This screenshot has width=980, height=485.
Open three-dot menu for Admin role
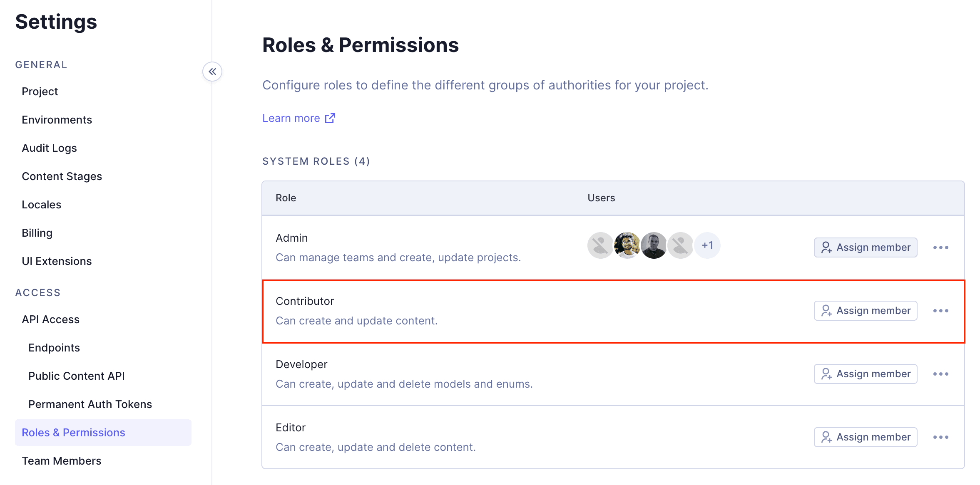(x=940, y=247)
